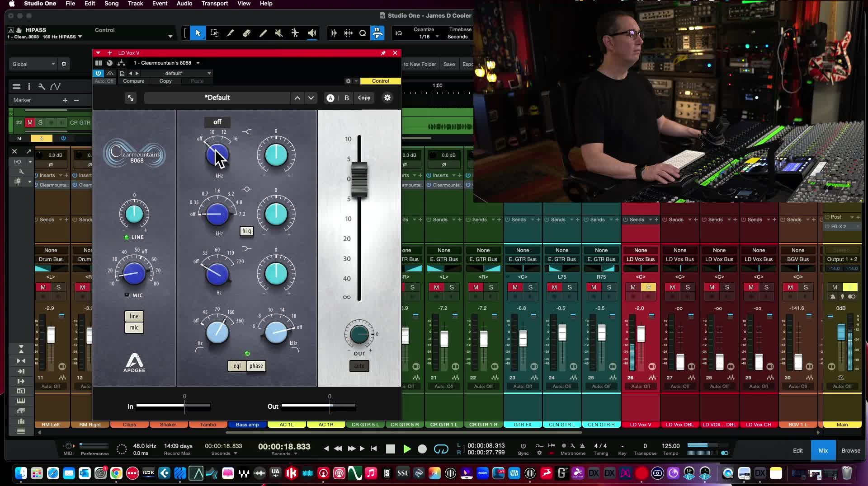
Task: Open the Global settings gear icon
Action: [x=64, y=64]
